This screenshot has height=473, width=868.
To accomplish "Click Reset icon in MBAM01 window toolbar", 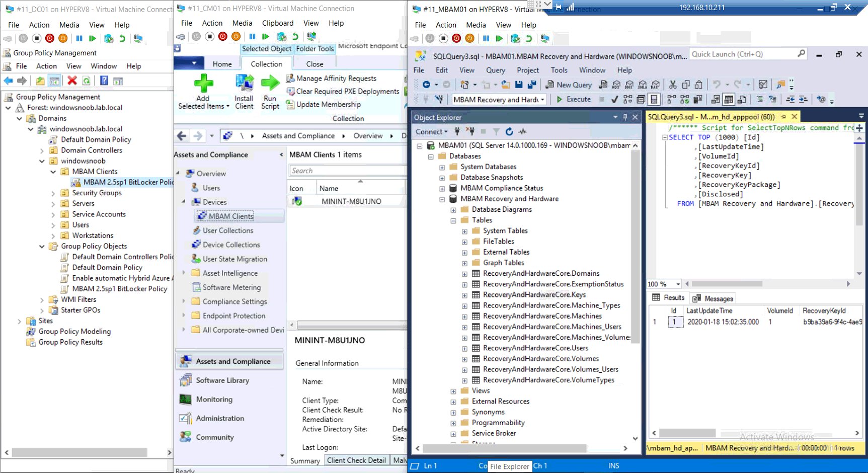I will coord(499,38).
